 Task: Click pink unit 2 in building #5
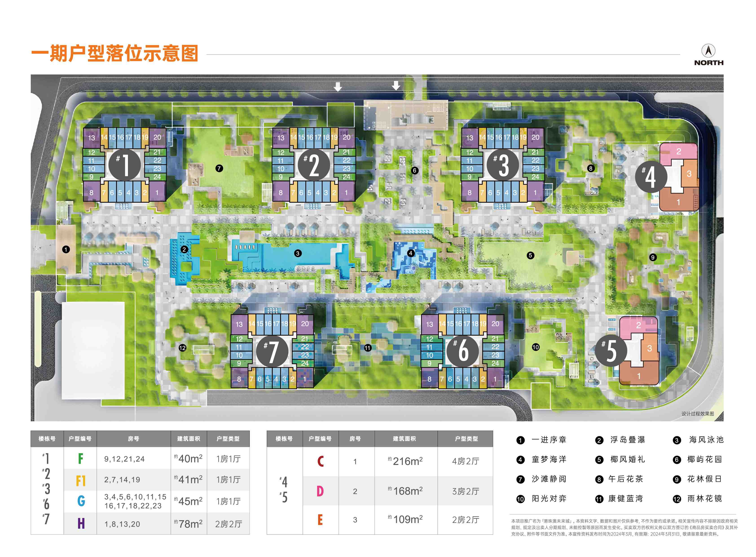click(x=638, y=325)
